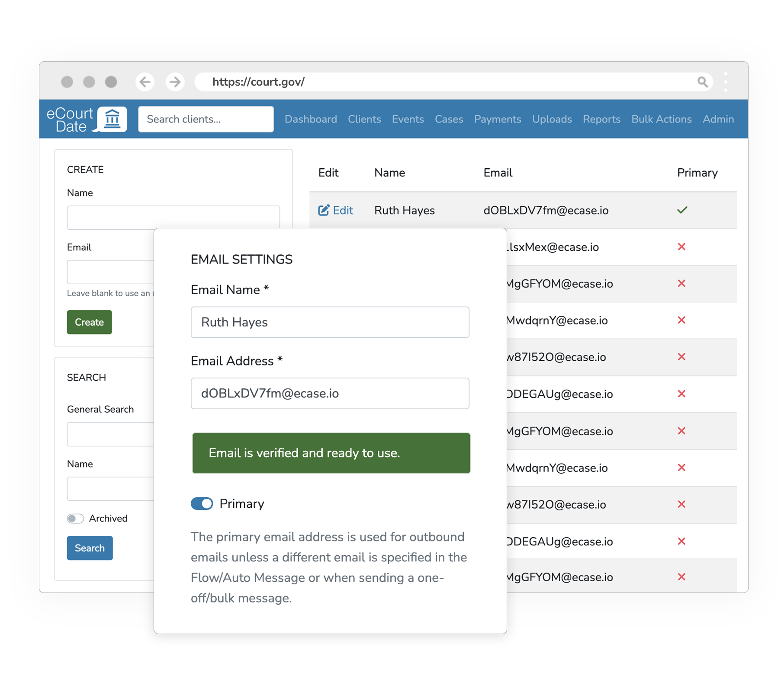
Task: Click the red X beside last MgGFYOM@ecase.io row
Action: [x=681, y=577]
